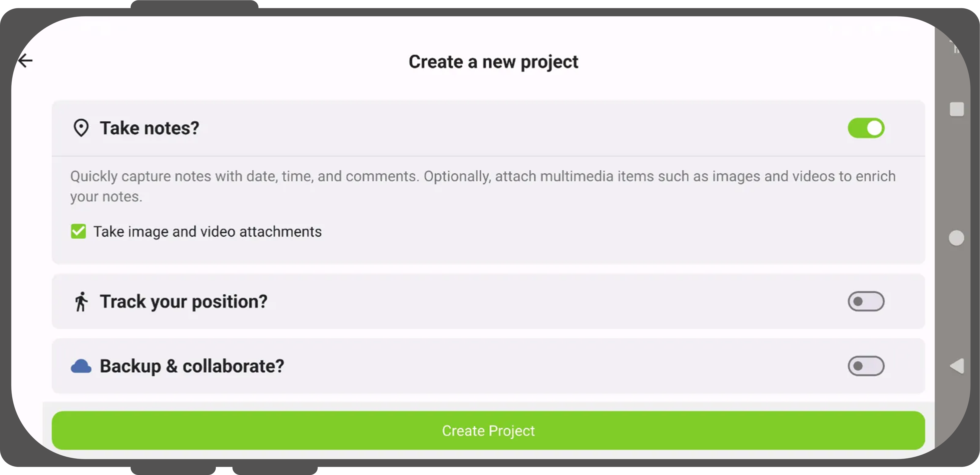Click the 'Take image and video attachments' label
The width and height of the screenshot is (980, 475).
(207, 232)
